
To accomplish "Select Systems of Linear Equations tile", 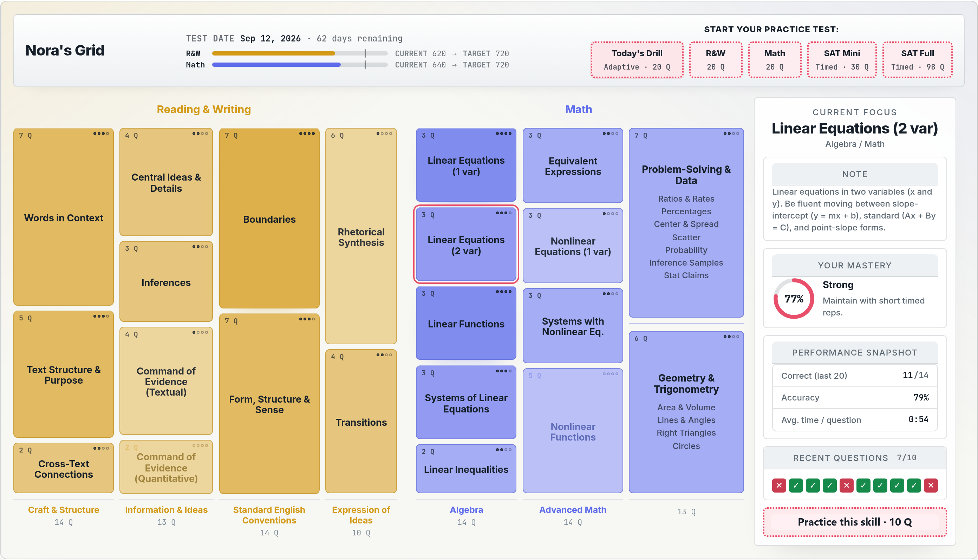I will tap(466, 402).
